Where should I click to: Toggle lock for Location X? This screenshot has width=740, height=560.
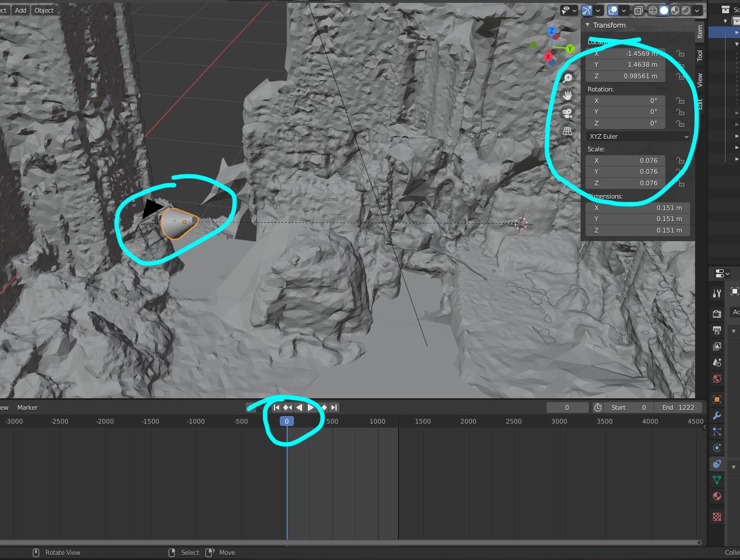680,54
